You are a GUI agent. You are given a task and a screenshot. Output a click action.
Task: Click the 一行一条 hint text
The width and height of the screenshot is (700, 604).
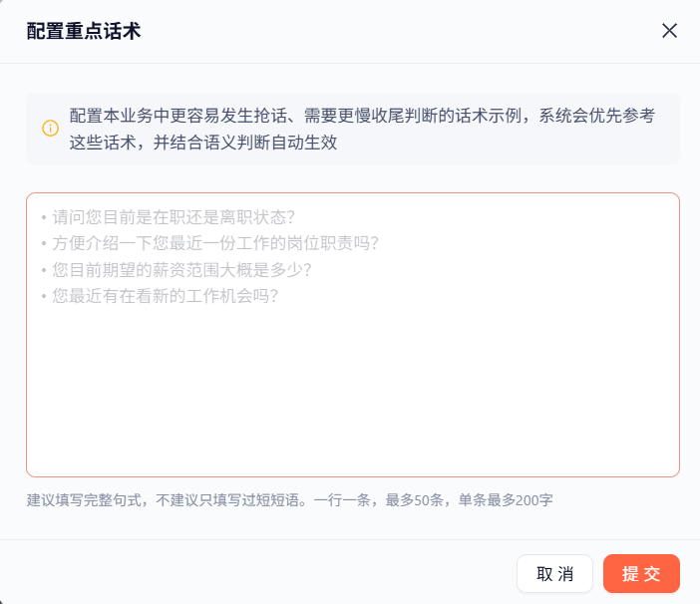pos(342,500)
